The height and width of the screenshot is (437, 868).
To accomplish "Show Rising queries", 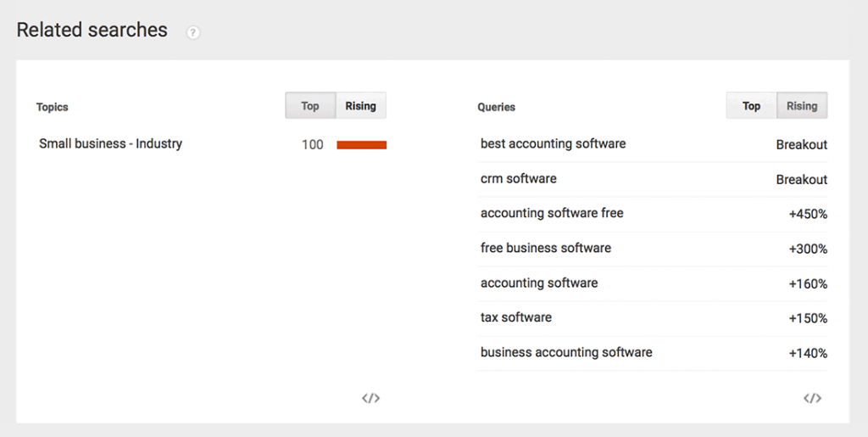I will point(802,106).
